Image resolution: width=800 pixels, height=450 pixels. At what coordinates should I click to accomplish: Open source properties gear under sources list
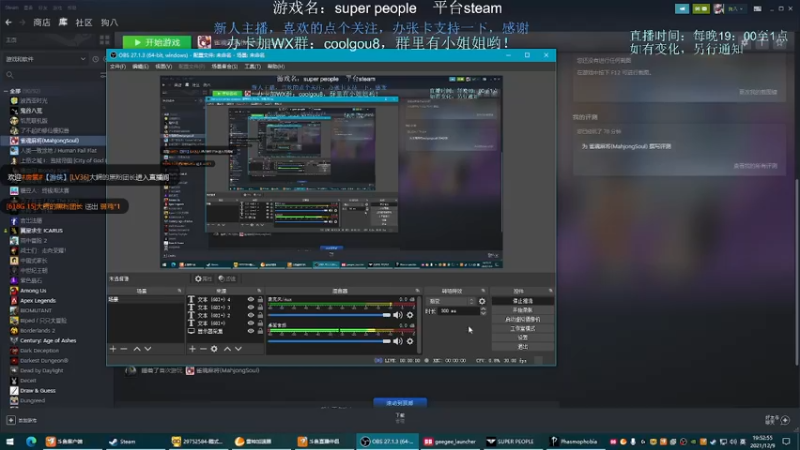tap(214, 349)
